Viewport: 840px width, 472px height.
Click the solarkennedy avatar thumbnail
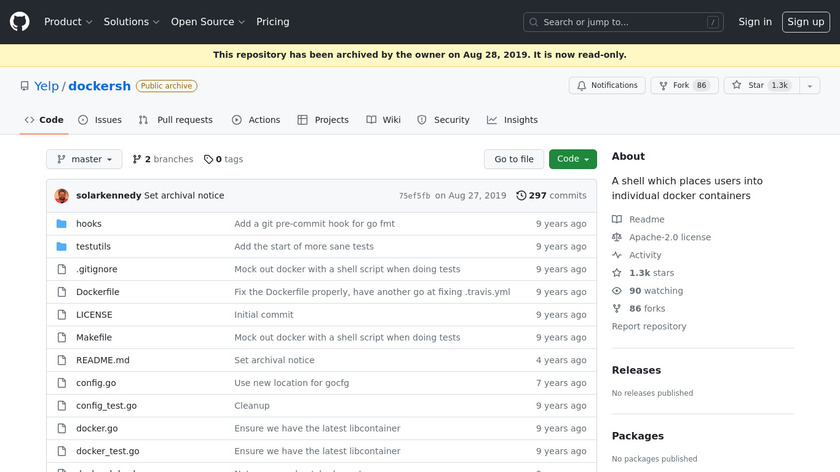tap(62, 196)
